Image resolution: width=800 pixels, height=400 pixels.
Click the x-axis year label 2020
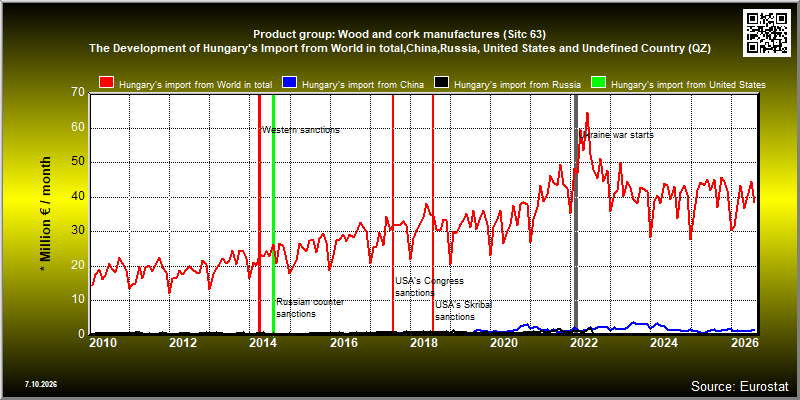[504, 342]
